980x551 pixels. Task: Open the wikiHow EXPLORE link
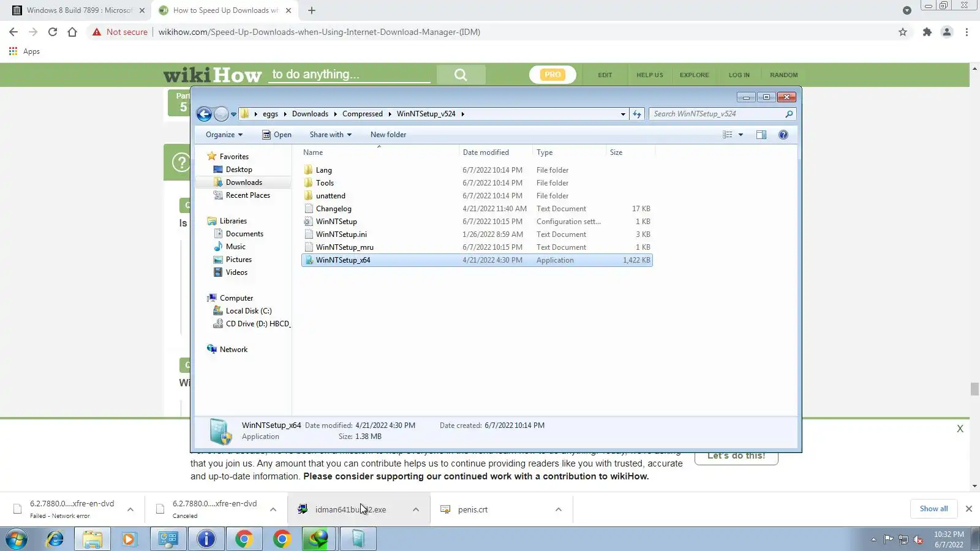pyautogui.click(x=694, y=75)
